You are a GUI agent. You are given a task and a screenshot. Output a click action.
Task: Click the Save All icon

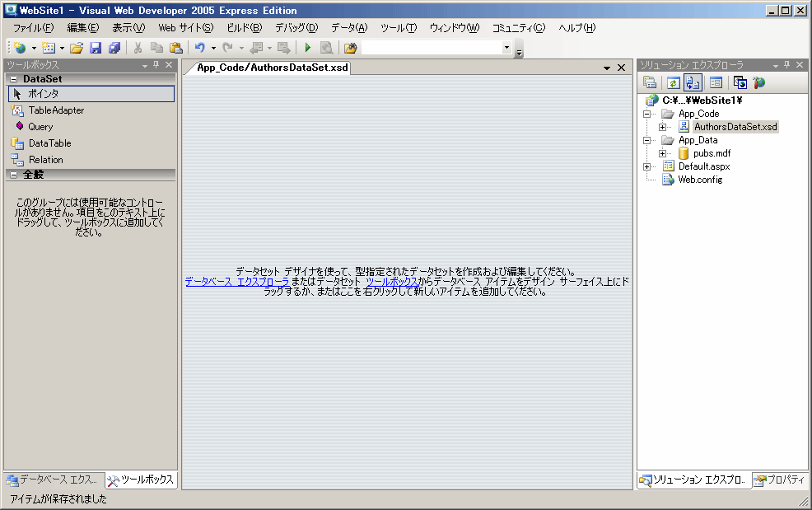pyautogui.click(x=114, y=48)
